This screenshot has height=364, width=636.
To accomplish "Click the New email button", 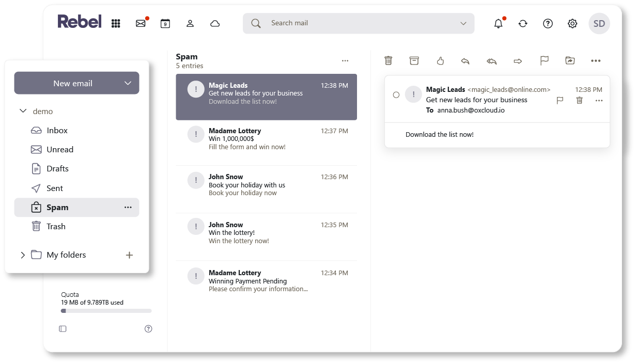I will click(x=72, y=83).
